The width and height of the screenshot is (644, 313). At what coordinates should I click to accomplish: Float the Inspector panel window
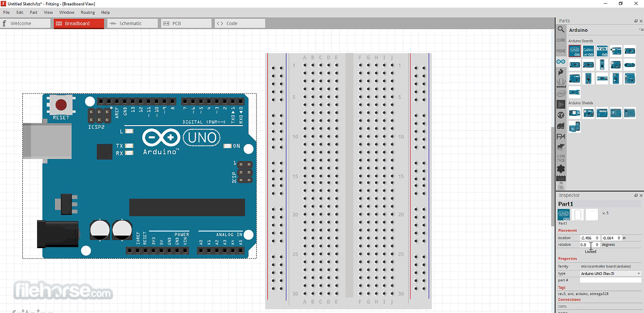tap(636, 195)
